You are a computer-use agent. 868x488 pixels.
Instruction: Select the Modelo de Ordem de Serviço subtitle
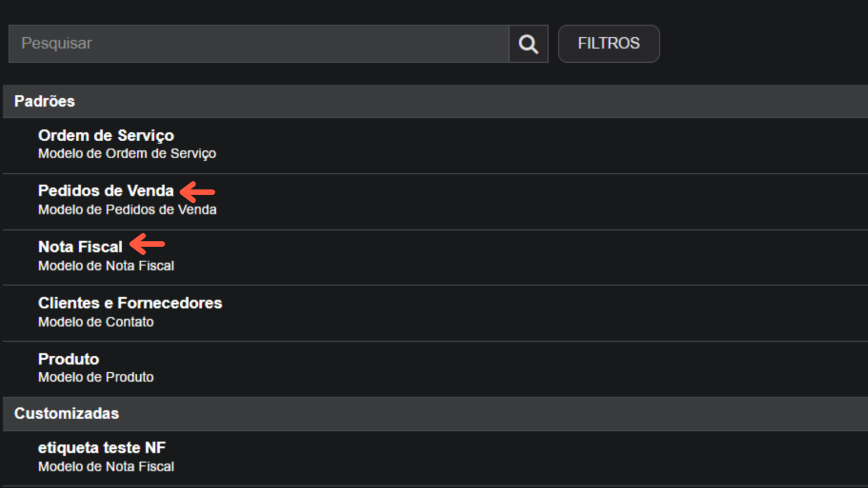click(127, 153)
